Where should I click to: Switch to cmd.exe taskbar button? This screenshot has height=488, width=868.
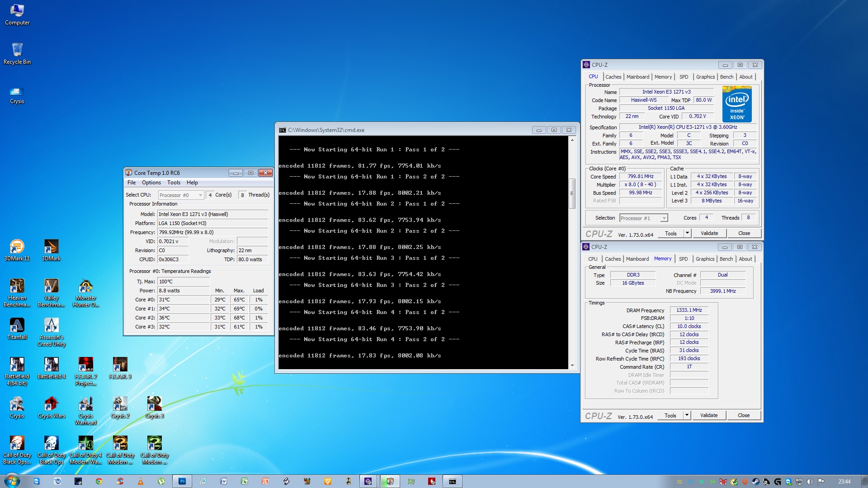pyautogui.click(x=453, y=481)
